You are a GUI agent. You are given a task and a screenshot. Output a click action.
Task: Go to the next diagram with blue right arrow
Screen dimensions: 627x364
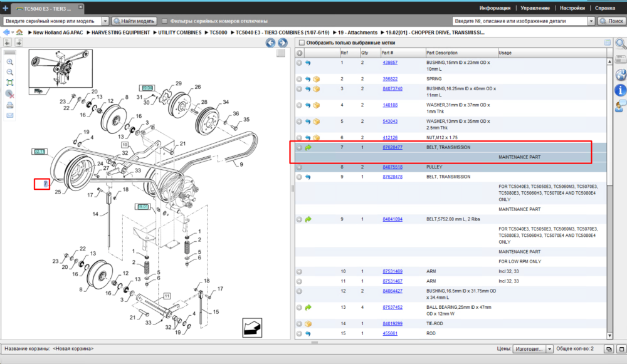282,43
